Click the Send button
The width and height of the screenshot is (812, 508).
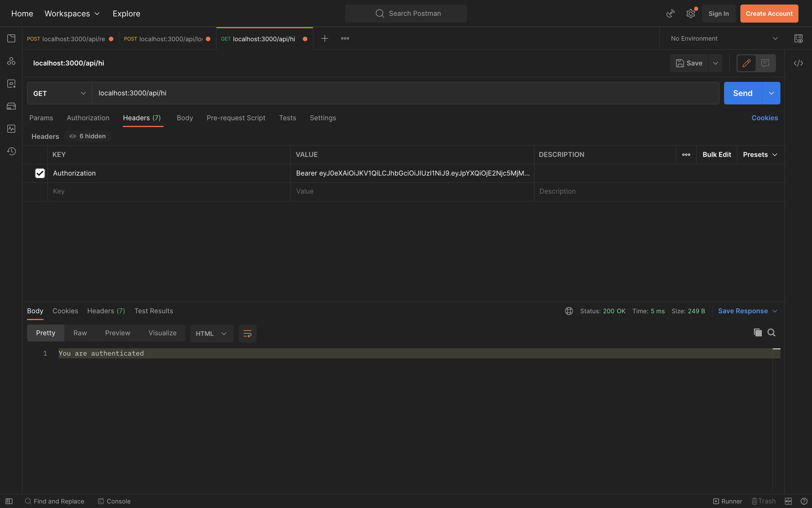[743, 93]
